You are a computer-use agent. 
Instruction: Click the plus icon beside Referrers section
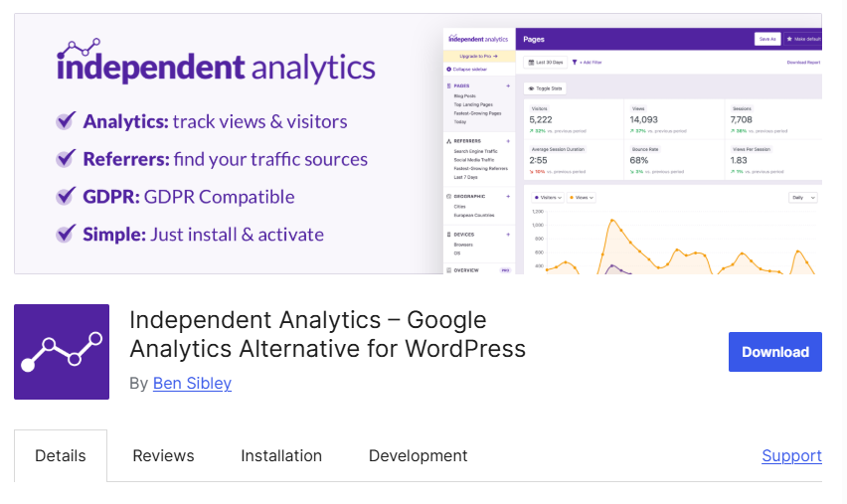click(508, 141)
